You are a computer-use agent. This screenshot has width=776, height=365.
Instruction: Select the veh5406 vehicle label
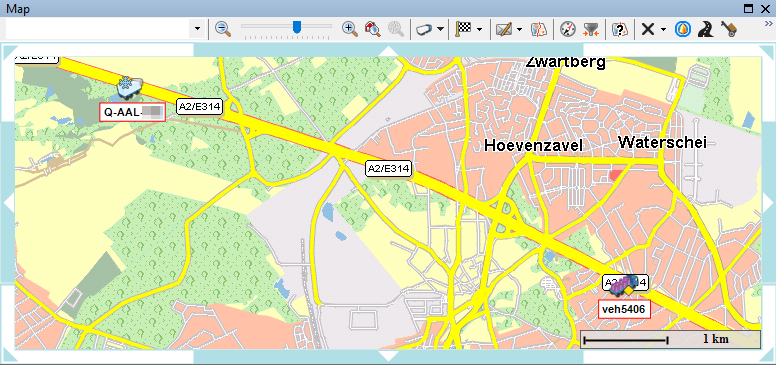[x=625, y=309]
